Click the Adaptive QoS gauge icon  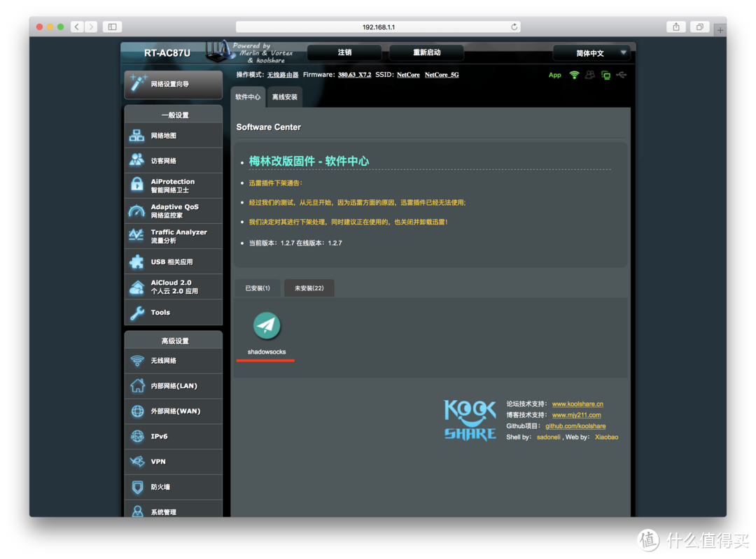[x=137, y=211]
